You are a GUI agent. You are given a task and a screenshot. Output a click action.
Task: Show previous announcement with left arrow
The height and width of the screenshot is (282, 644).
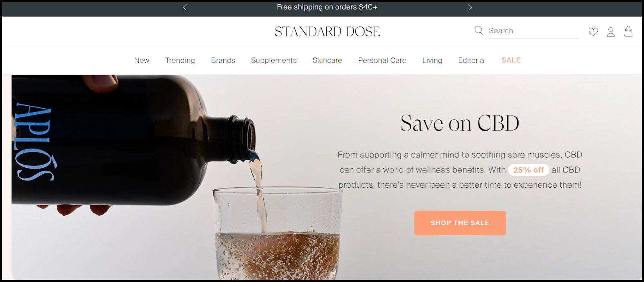tap(185, 7)
